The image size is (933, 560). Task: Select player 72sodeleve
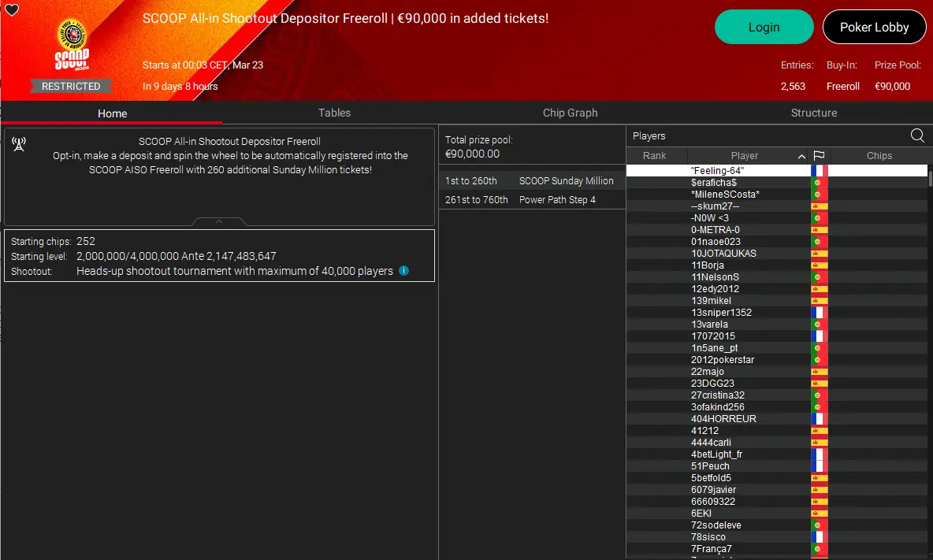(776, 525)
